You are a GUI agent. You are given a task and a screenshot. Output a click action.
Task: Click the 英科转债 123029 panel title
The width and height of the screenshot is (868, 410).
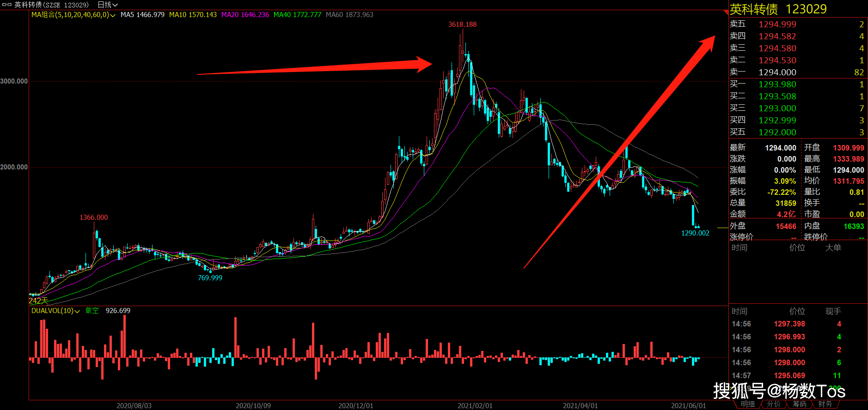pyautogui.click(x=778, y=9)
